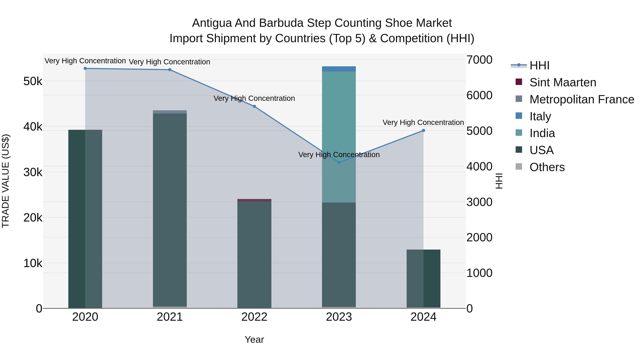Click the Import Shipment subtitle line

(x=322, y=38)
